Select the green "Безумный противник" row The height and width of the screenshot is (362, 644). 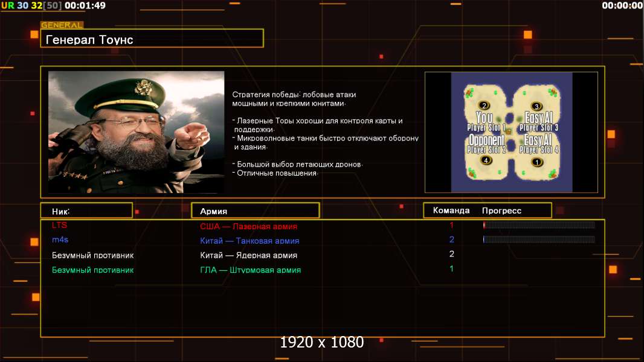point(93,270)
